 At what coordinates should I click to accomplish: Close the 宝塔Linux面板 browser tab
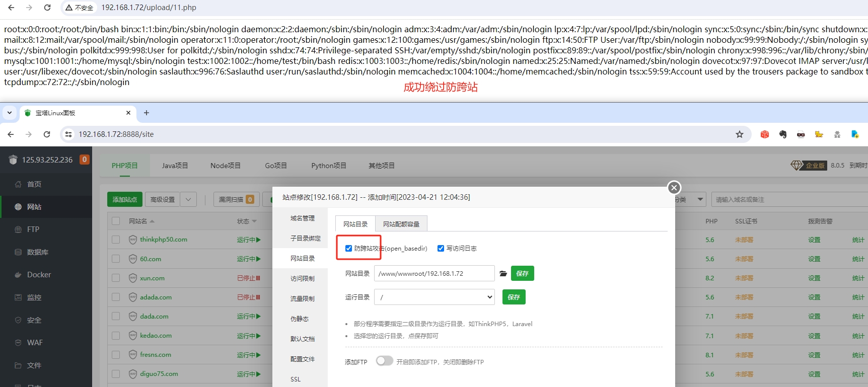pos(128,113)
